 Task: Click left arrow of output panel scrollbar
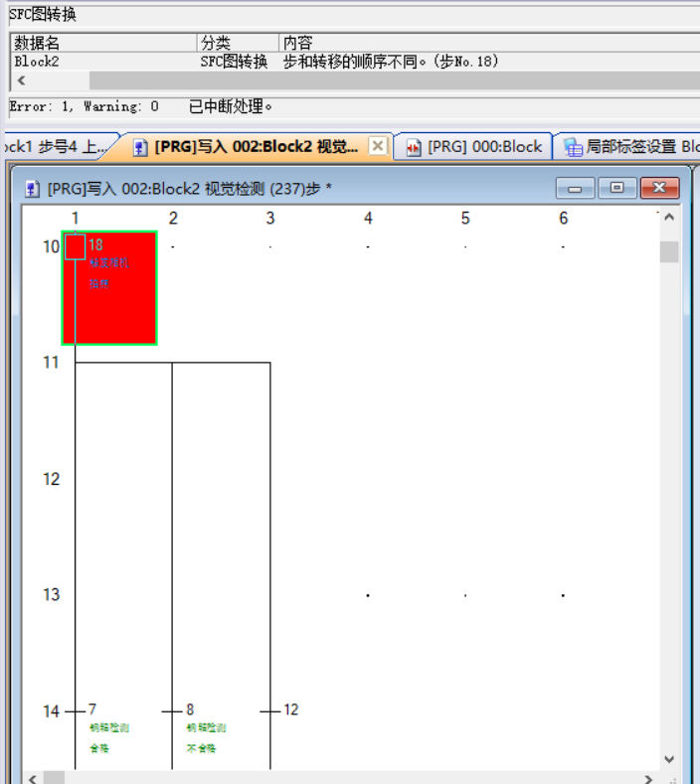[x=22, y=80]
